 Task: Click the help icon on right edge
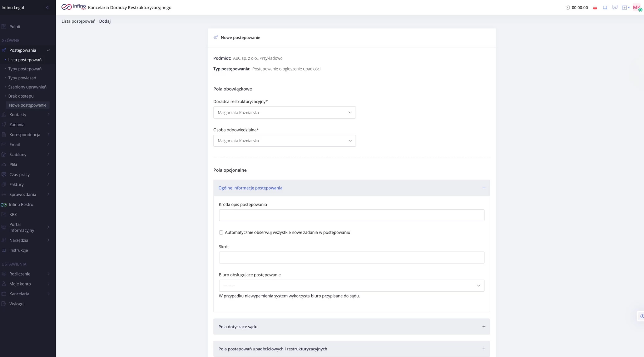tap(642, 316)
